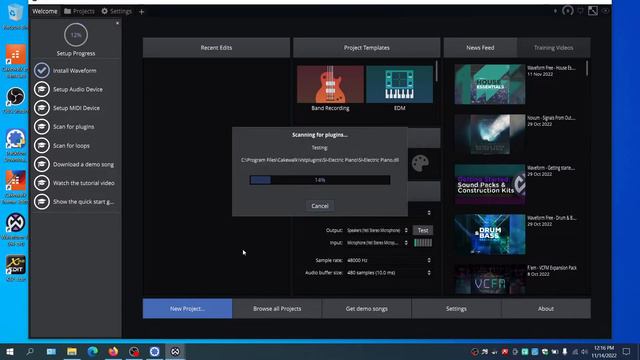Open the notifications center icon
Screen dimensions: 640x360
pos(627,351)
